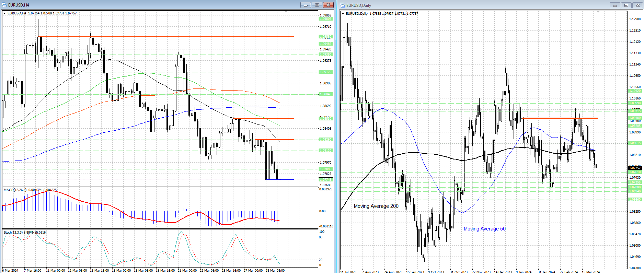Click the "11 Jul 2023" Daily time axis label
The image size is (644, 273).
point(348,272)
